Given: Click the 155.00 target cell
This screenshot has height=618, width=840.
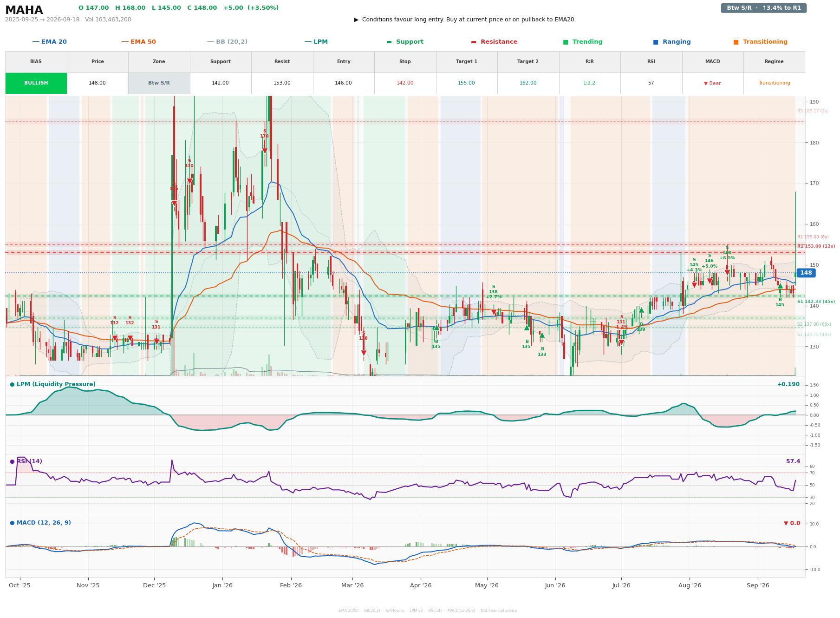Looking at the screenshot, I should pos(467,83).
